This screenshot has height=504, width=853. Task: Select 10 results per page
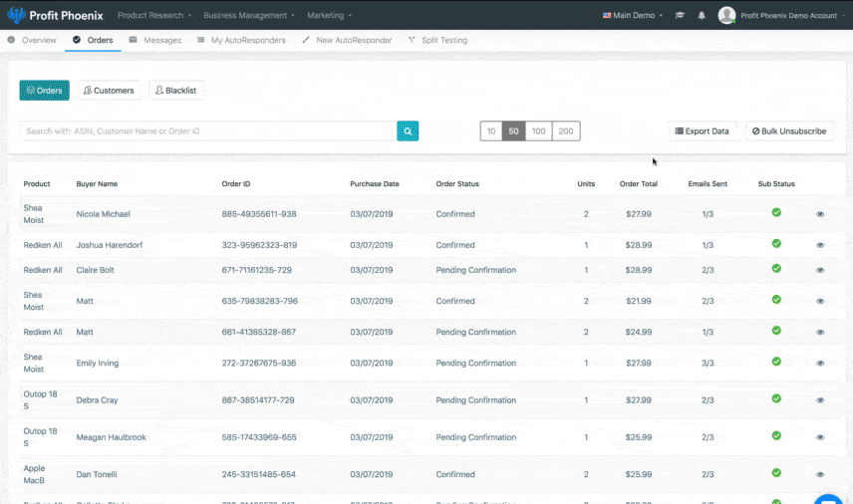pyautogui.click(x=490, y=131)
